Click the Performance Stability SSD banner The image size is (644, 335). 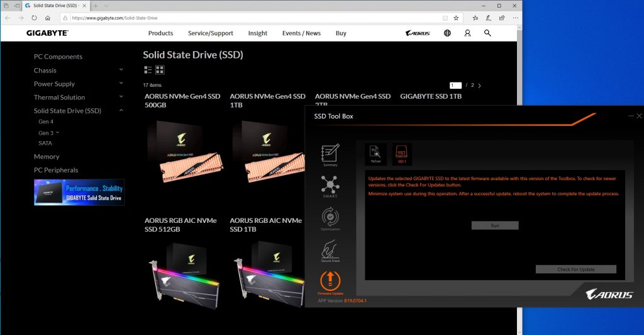[79, 192]
